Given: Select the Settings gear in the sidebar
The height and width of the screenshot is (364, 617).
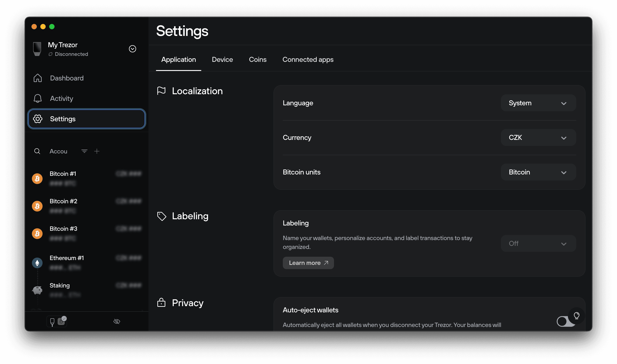Looking at the screenshot, I should click(x=63, y=119).
